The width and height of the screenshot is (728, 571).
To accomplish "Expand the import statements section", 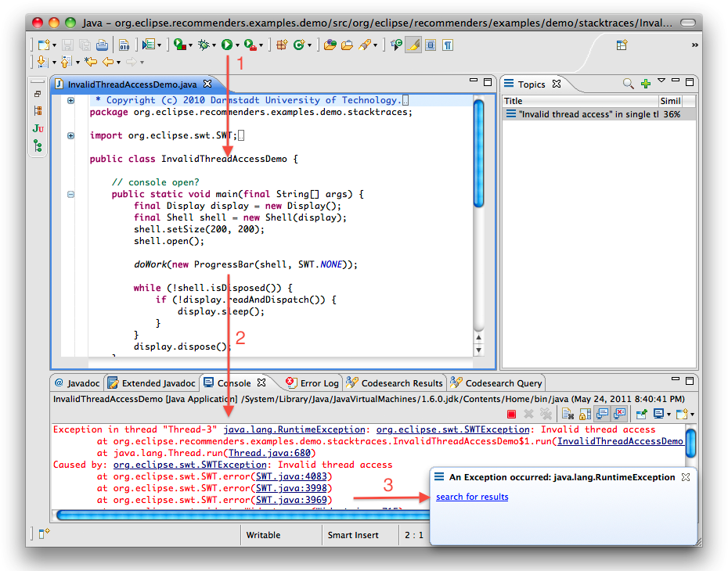I will [70, 135].
